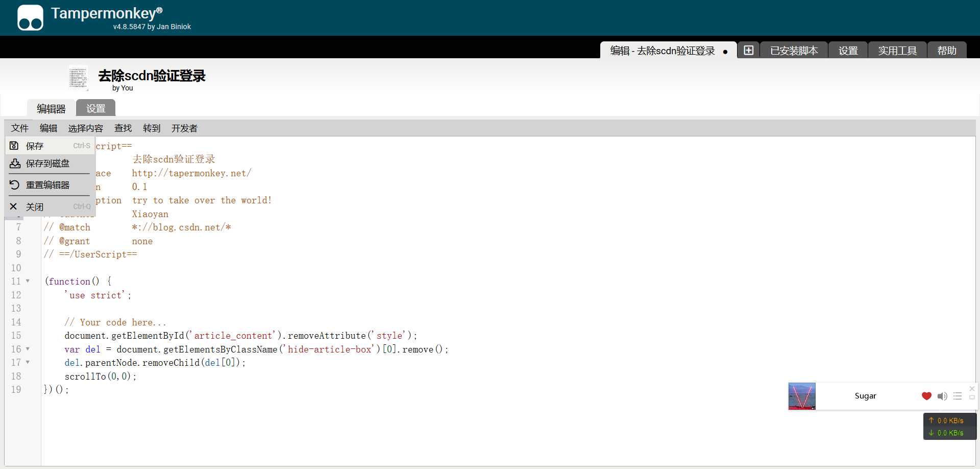Open the 转到 menu
Screen dimensions: 980x469
pyautogui.click(x=152, y=128)
